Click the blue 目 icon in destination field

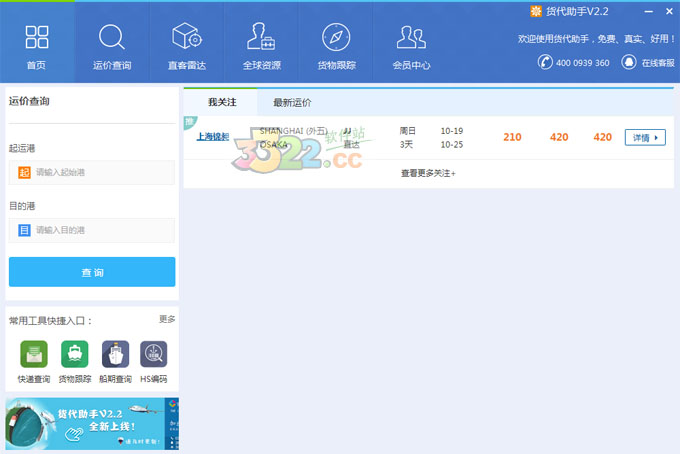click(24, 230)
